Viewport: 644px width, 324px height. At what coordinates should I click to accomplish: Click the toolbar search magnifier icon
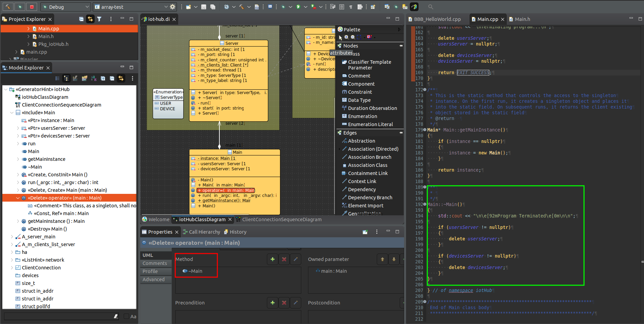pyautogui.click(x=431, y=7)
